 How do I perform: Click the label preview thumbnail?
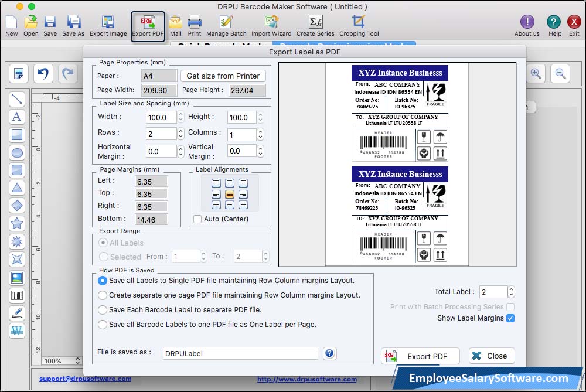click(x=397, y=165)
